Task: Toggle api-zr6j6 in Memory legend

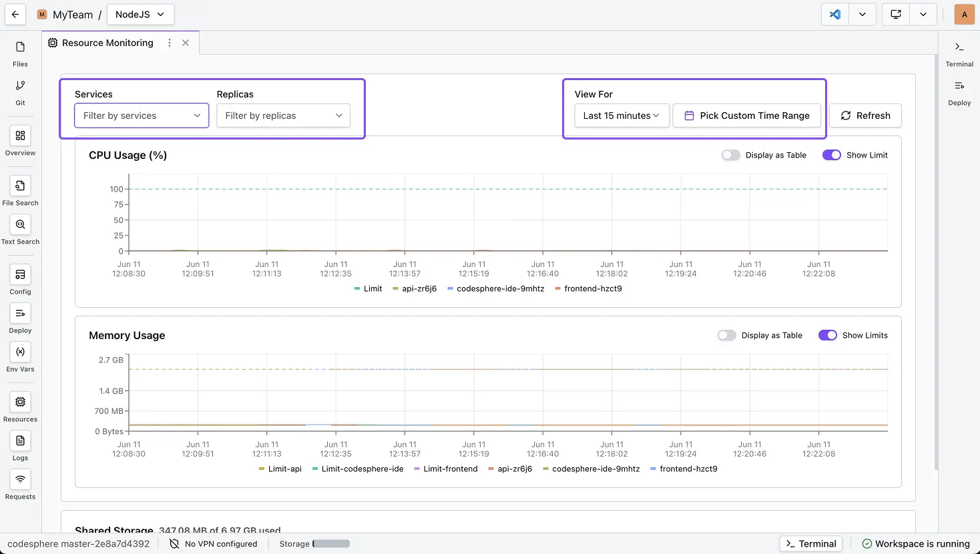Action: [510, 469]
